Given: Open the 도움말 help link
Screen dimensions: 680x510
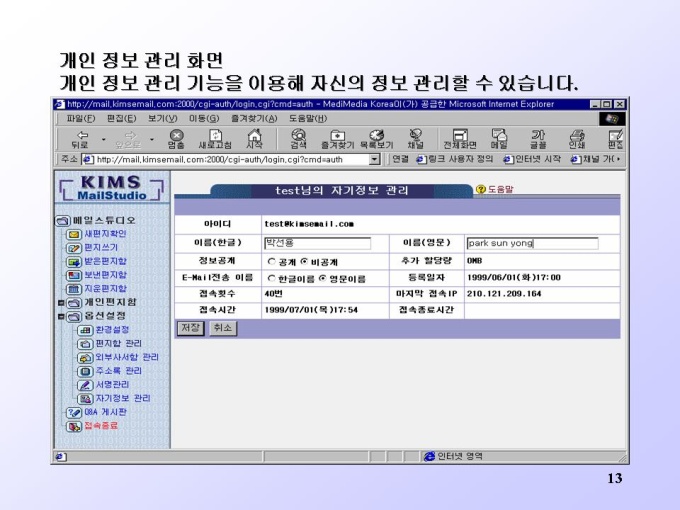Looking at the screenshot, I should (500, 190).
